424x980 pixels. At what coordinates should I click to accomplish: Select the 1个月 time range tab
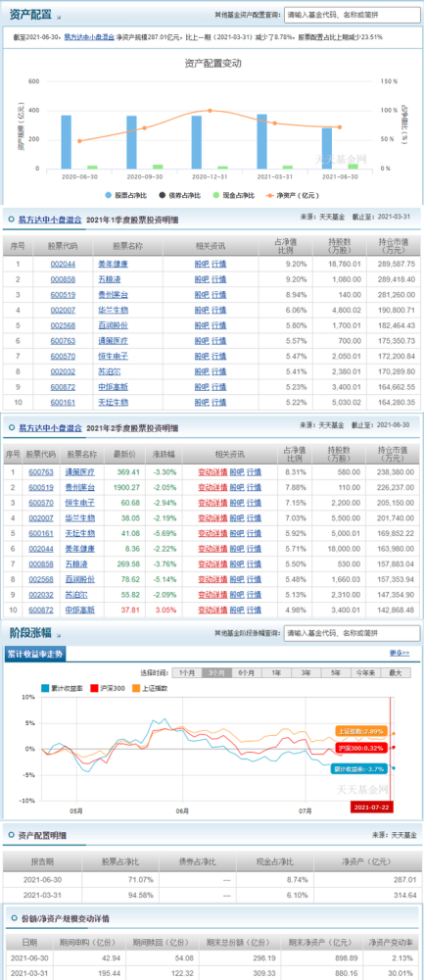click(187, 672)
